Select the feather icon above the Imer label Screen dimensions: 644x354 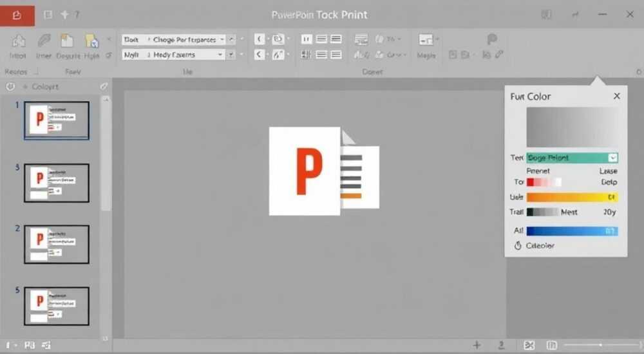(44, 41)
